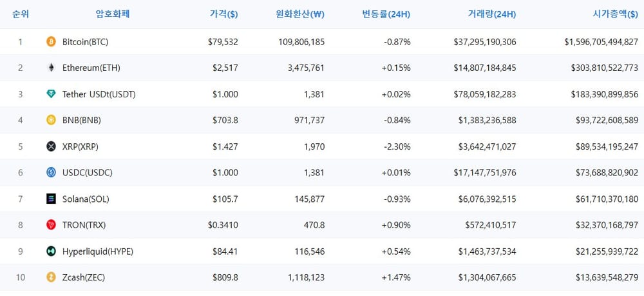Select Solana market cap $61,710,370,180

(x=607, y=199)
